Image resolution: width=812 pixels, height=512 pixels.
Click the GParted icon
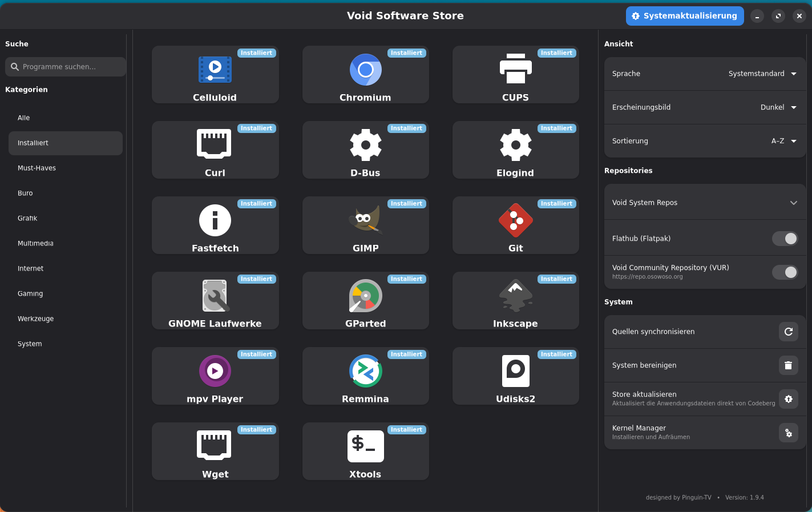pos(365,296)
